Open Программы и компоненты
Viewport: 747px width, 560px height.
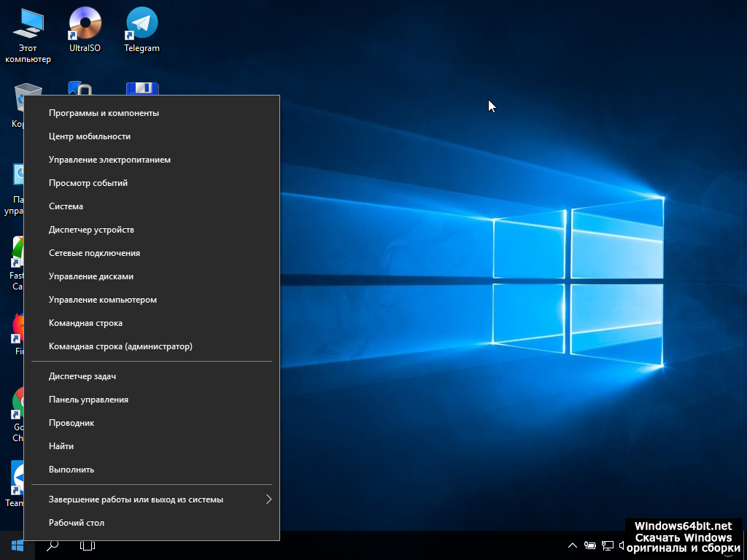point(104,113)
